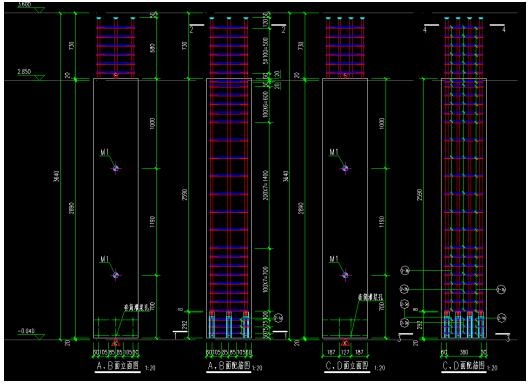This screenshot has width=529, height=384.
Task: Click the red triangle symbol under C,D elevation
Action: pyautogui.click(x=345, y=342)
